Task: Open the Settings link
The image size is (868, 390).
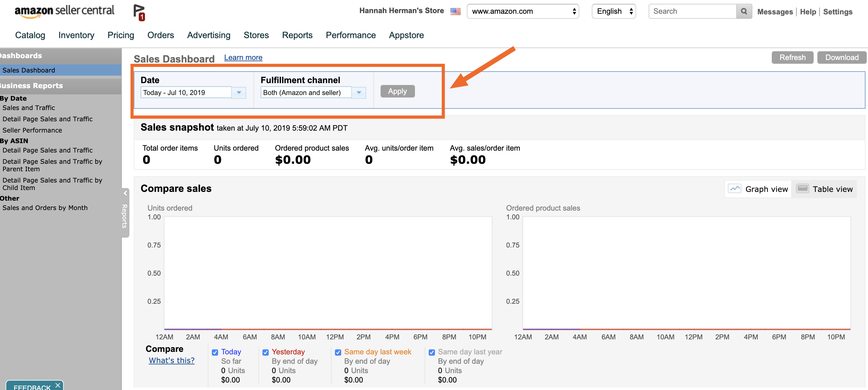Action: (837, 12)
